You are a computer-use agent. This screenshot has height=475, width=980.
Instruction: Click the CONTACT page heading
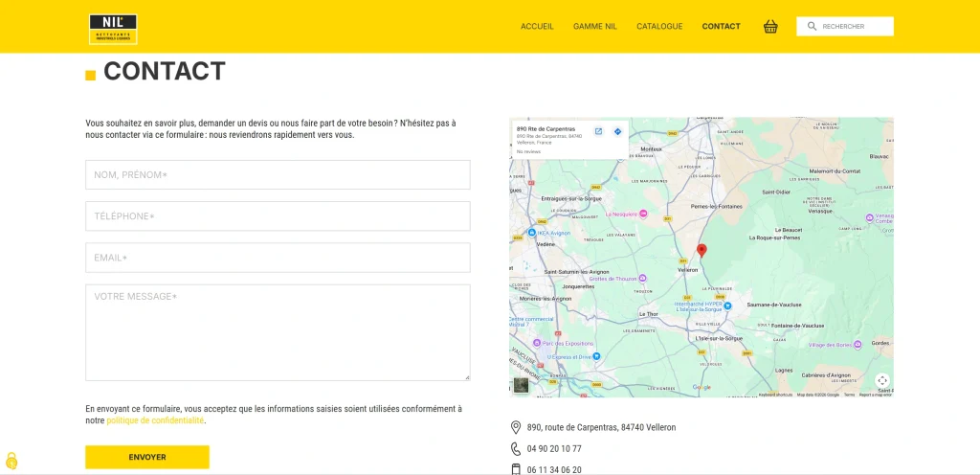pyautogui.click(x=164, y=71)
